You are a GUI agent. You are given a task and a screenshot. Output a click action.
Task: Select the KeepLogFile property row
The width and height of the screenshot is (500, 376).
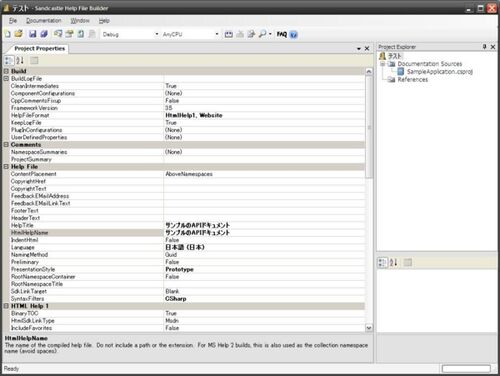pos(187,123)
